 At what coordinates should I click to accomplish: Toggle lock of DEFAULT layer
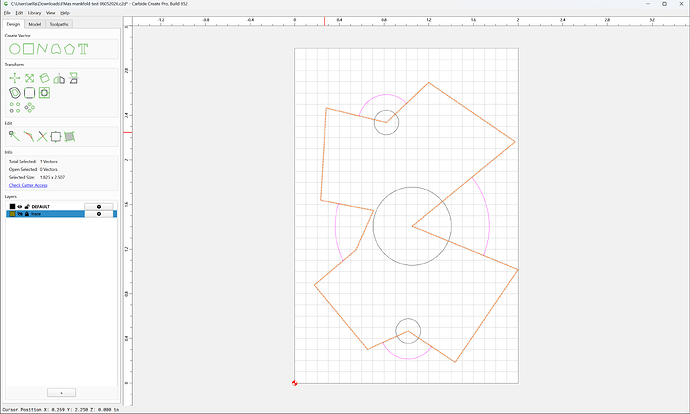point(27,206)
